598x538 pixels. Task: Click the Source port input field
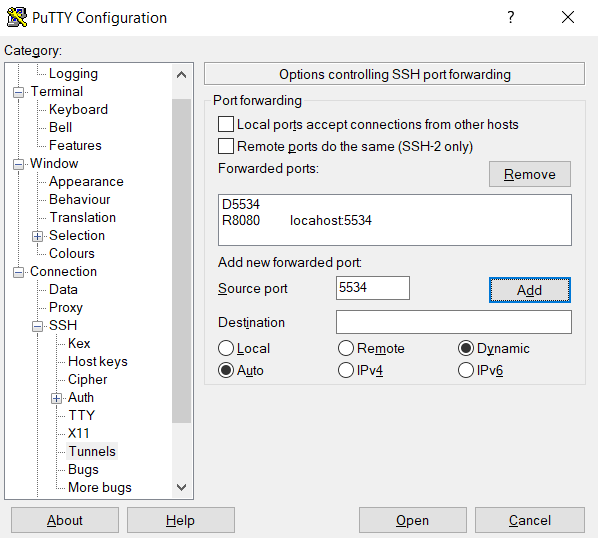click(373, 288)
